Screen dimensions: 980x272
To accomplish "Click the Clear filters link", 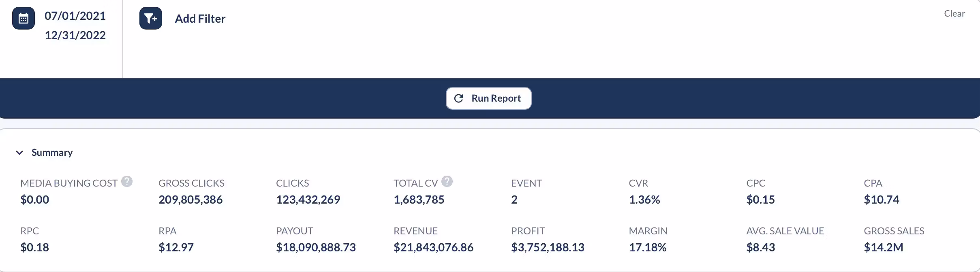I will pos(954,13).
